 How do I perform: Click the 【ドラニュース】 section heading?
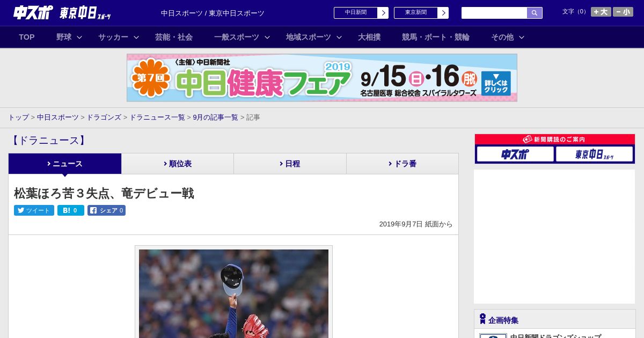click(x=48, y=141)
